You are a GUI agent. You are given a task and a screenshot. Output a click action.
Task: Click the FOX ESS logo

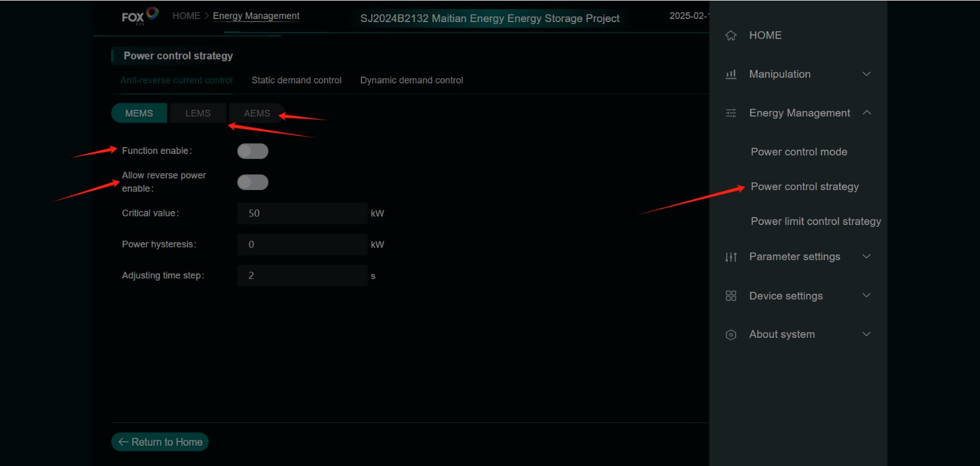coord(140,16)
